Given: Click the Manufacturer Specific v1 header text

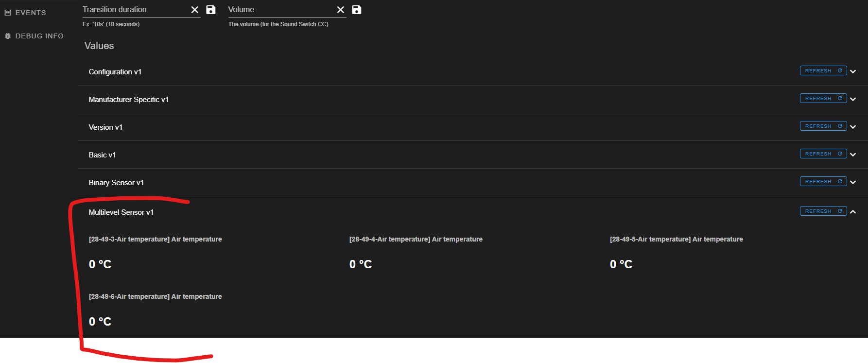Looking at the screenshot, I should (129, 100).
